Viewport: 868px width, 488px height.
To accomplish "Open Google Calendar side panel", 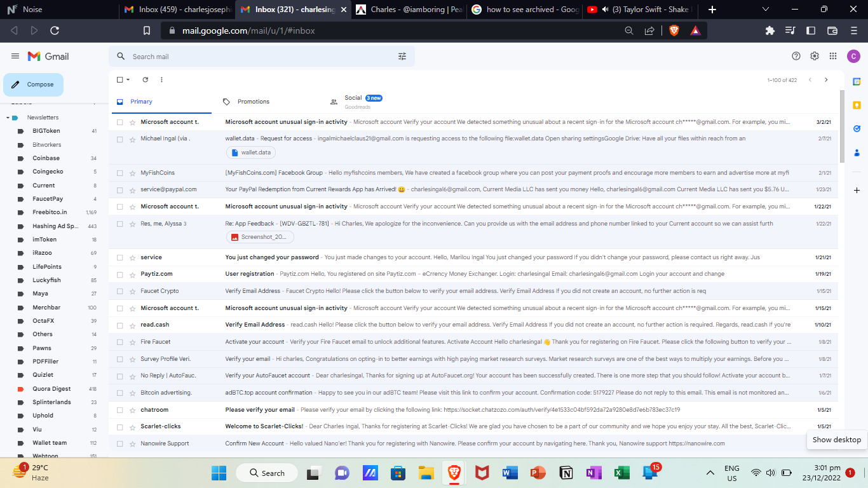I will point(857,81).
